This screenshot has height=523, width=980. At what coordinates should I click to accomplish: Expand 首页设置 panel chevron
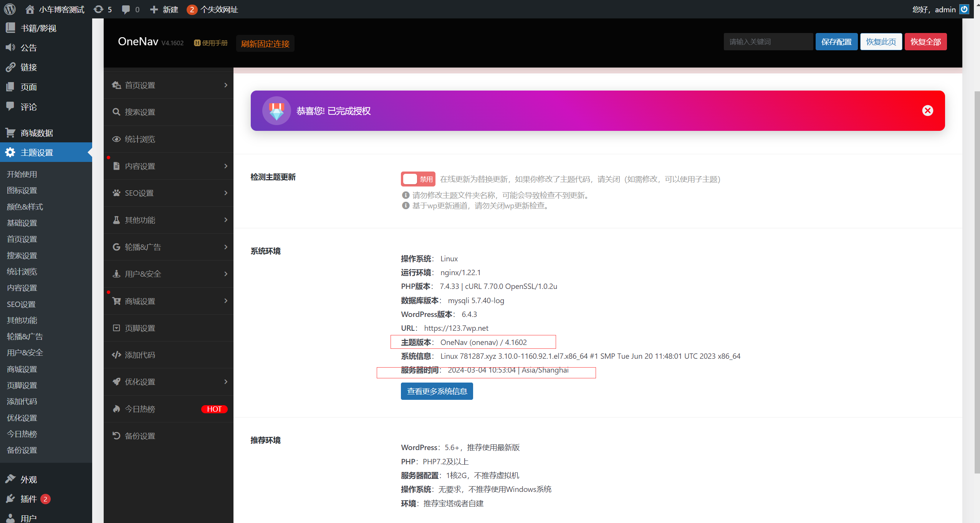click(226, 85)
